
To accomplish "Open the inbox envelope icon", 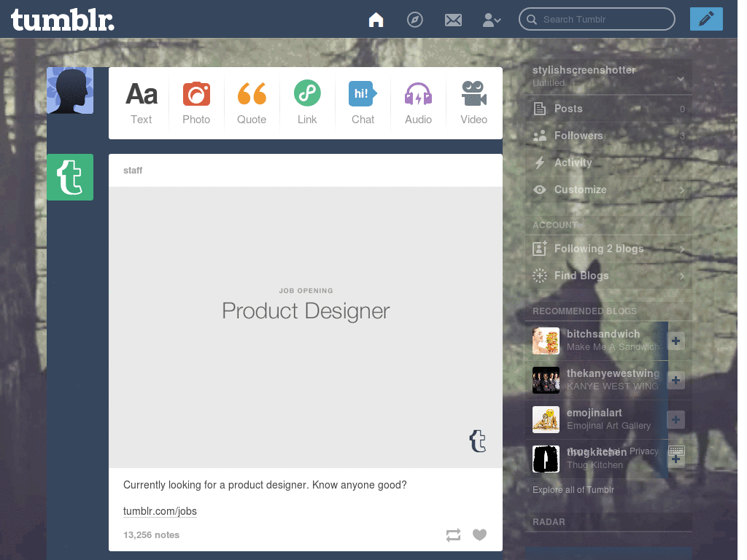I will tap(453, 20).
